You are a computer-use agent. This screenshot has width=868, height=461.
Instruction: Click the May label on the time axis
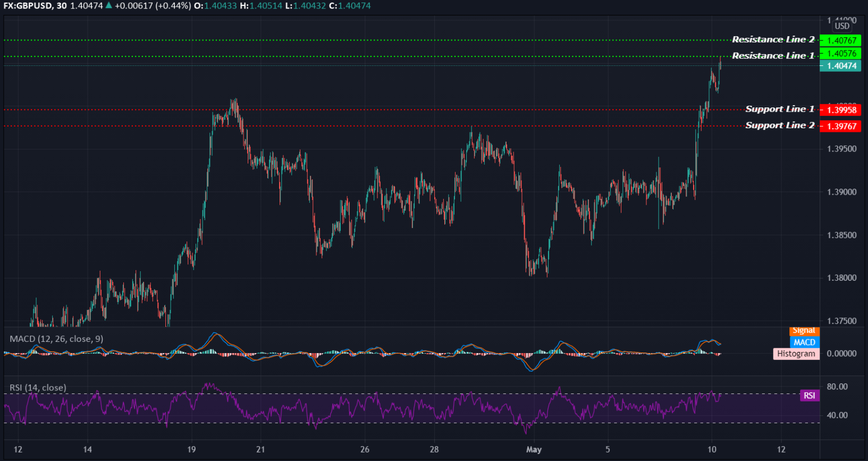tap(534, 450)
